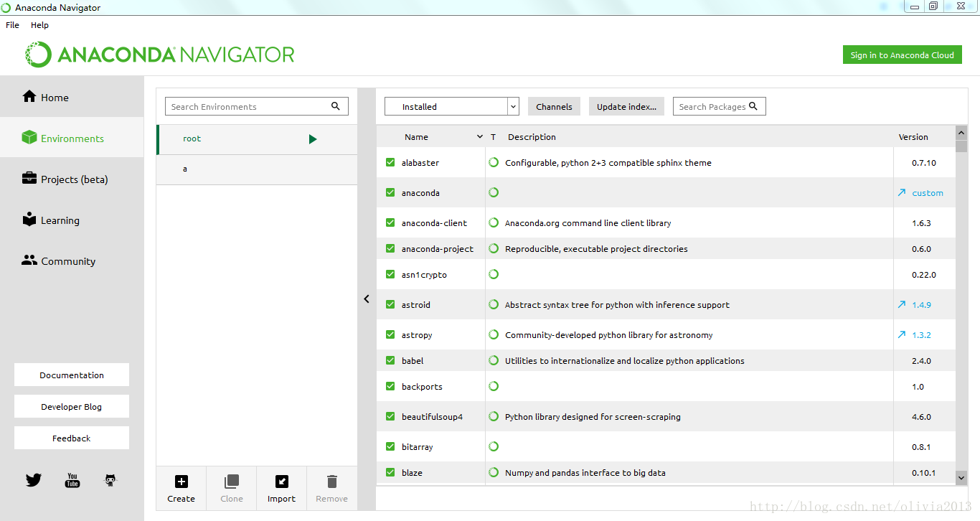Open the Home section house icon
Image resolution: width=980 pixels, height=521 pixels.
coord(29,96)
